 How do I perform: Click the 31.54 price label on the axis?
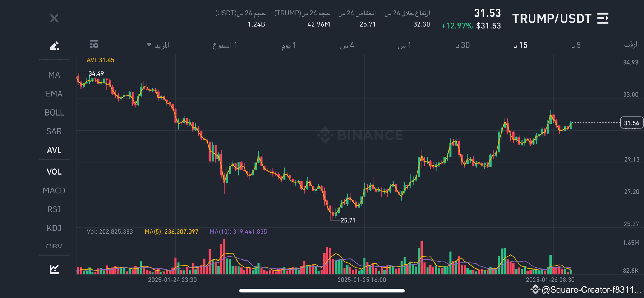pyautogui.click(x=631, y=122)
